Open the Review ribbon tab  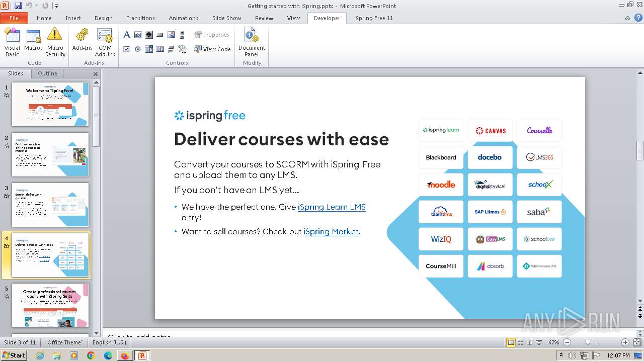pos(264,18)
